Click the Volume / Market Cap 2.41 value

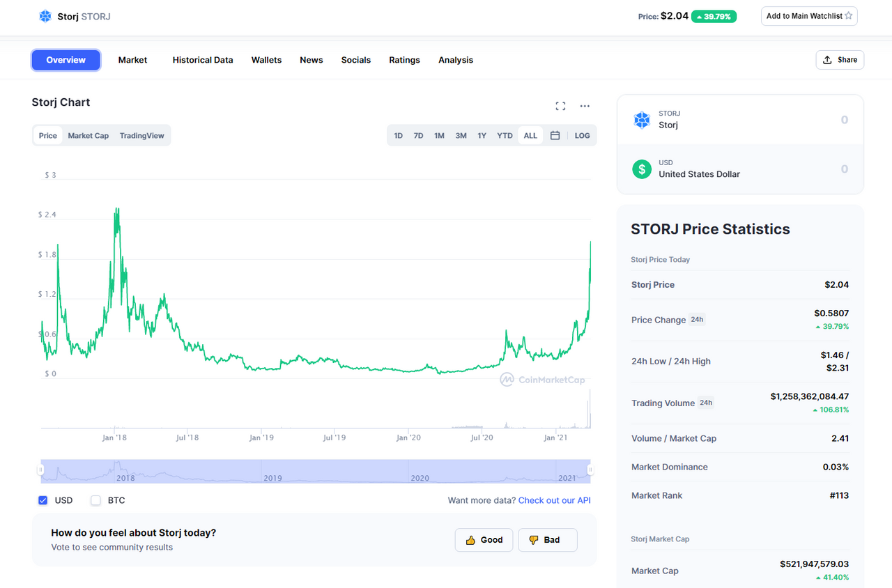(x=840, y=438)
